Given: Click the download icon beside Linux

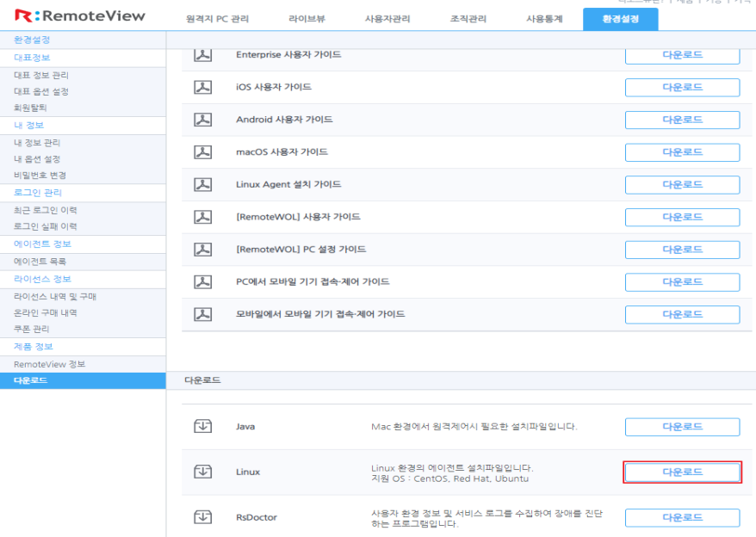Looking at the screenshot, I should point(202,472).
